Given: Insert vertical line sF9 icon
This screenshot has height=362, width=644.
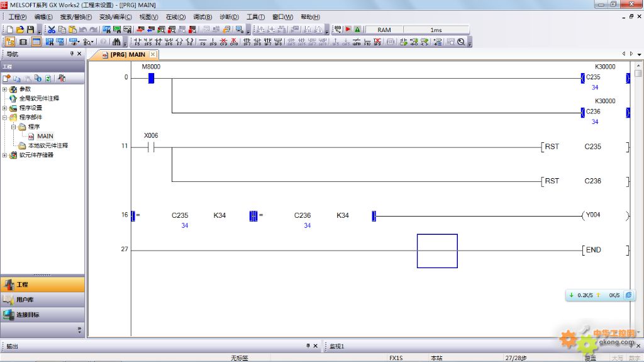Looking at the screenshot, I should pos(213,42).
